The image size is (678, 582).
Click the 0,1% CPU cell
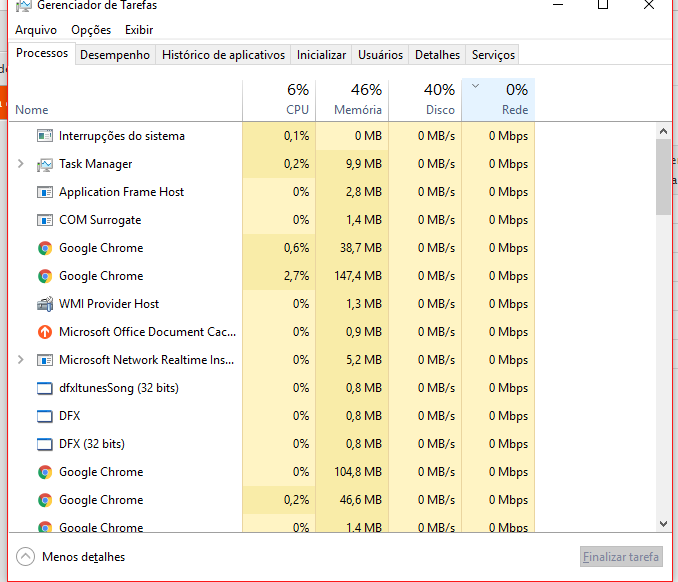click(x=279, y=136)
